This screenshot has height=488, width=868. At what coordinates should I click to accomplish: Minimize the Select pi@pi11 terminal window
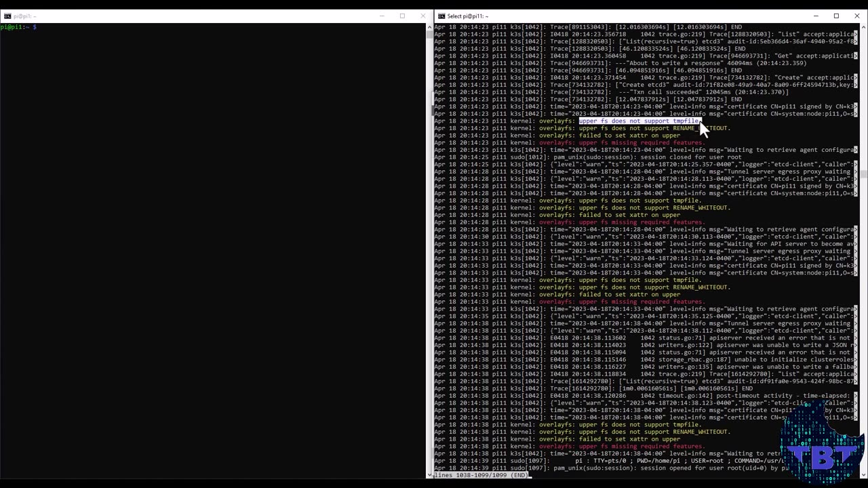coord(816,16)
